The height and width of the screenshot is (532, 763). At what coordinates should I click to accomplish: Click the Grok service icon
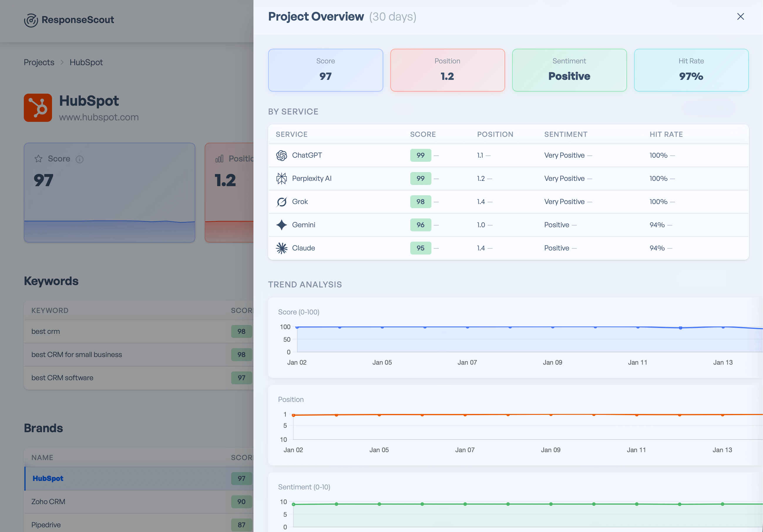click(x=281, y=202)
